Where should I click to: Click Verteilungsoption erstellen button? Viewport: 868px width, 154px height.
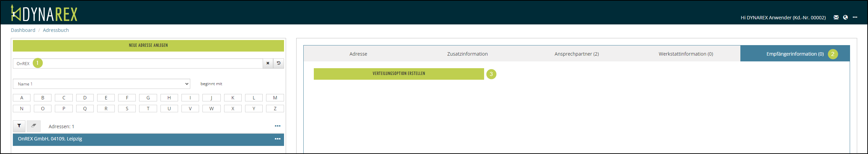pos(398,74)
